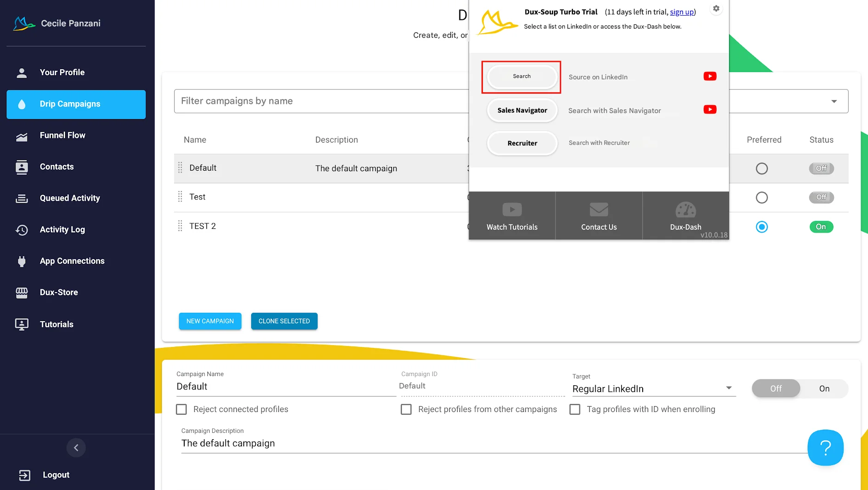Click the Drip Campaigns droplet icon

click(22, 104)
